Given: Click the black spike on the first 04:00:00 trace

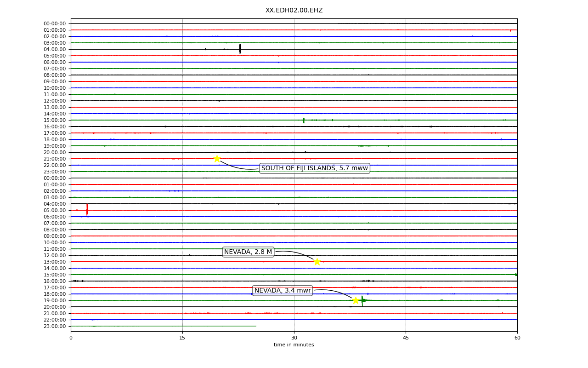Looking at the screenshot, I should tap(240, 49).
